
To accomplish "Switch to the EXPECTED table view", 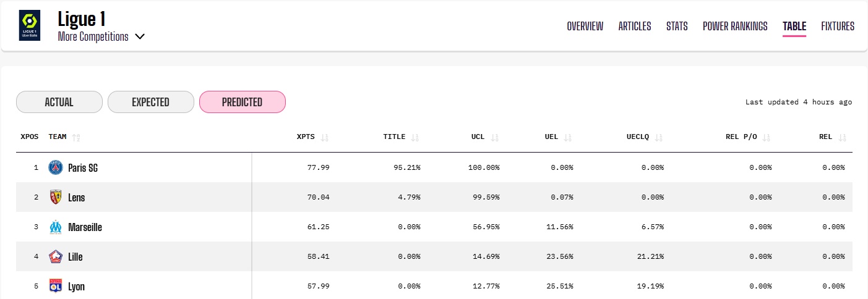I will 150,102.
